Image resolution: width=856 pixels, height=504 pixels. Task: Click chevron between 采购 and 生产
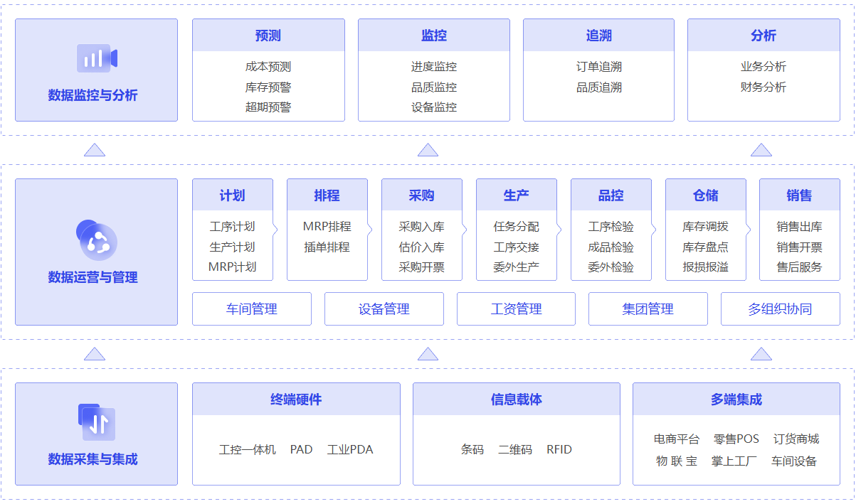(x=465, y=229)
